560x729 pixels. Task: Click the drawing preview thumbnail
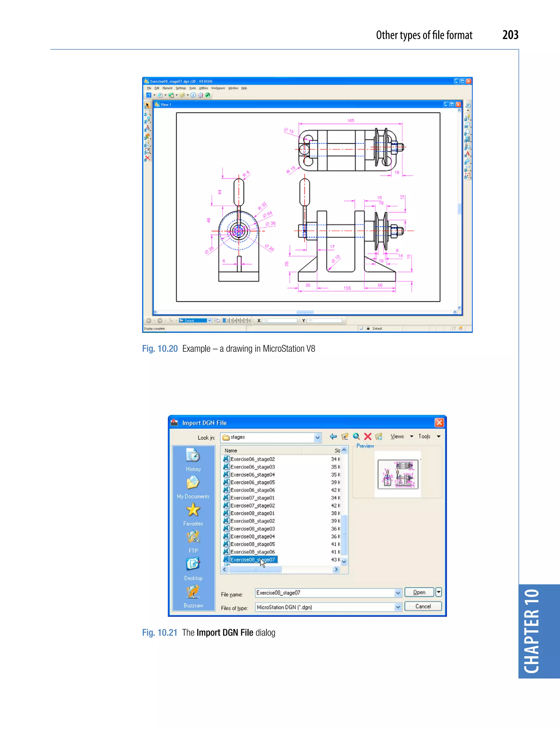pyautogui.click(x=398, y=474)
